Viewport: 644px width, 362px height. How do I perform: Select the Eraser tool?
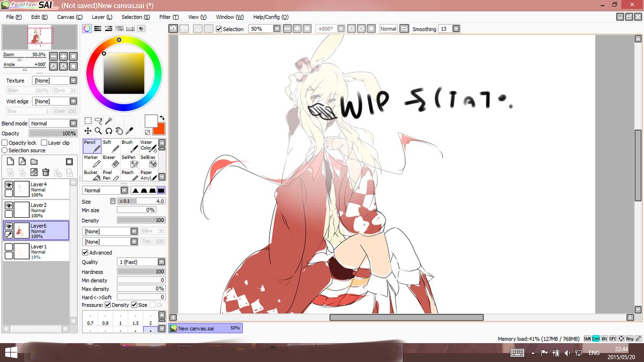coord(111,161)
